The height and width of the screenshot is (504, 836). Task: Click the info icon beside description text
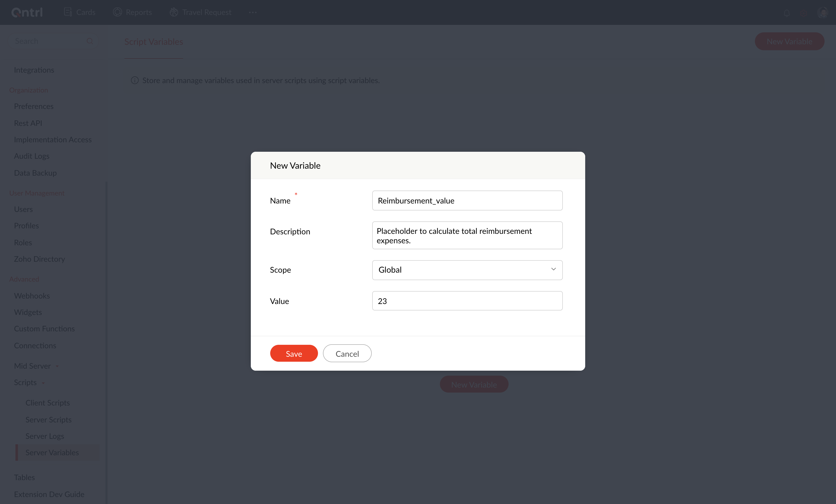coord(135,80)
